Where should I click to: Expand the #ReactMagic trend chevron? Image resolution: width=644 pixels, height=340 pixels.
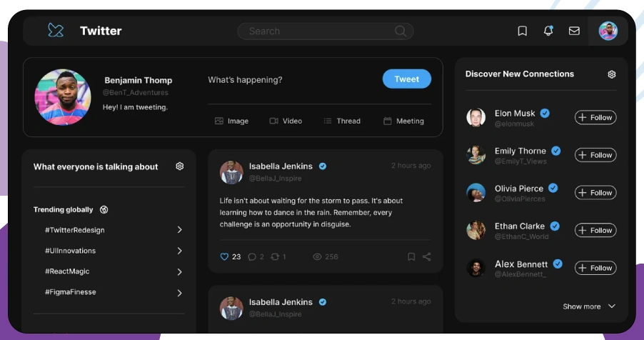[179, 271]
